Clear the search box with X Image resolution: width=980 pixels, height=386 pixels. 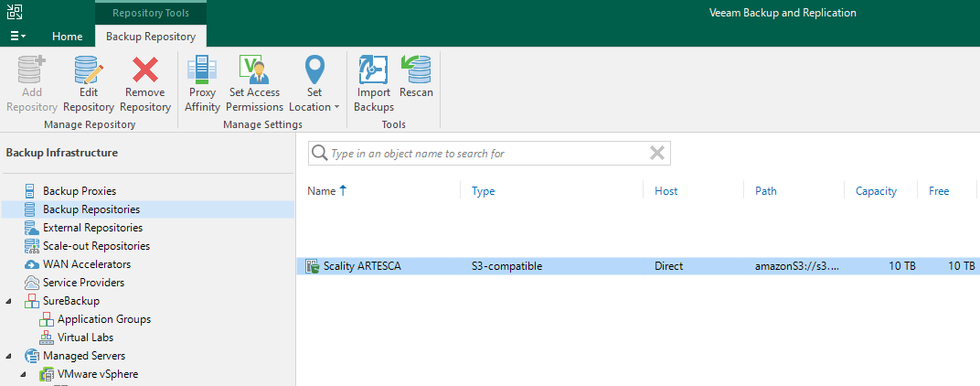[657, 154]
